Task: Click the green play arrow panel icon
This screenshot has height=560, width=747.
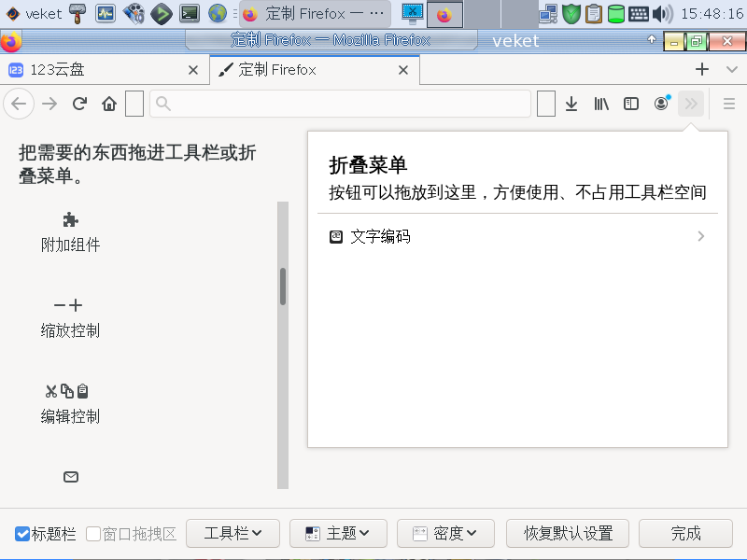Action: pyautogui.click(x=162, y=13)
